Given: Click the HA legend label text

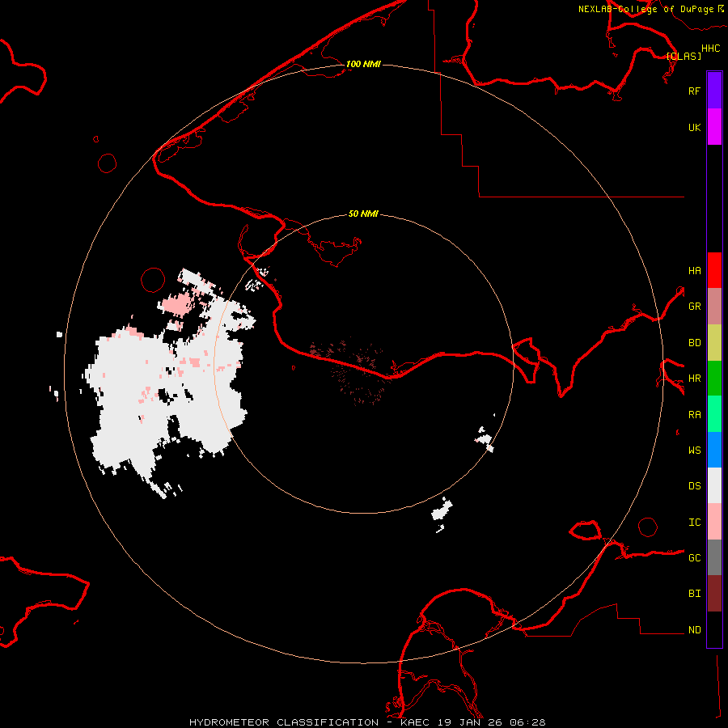Looking at the screenshot, I should [x=694, y=271].
